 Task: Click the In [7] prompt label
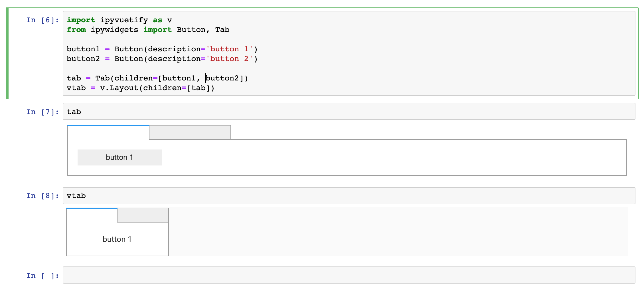[x=42, y=112]
